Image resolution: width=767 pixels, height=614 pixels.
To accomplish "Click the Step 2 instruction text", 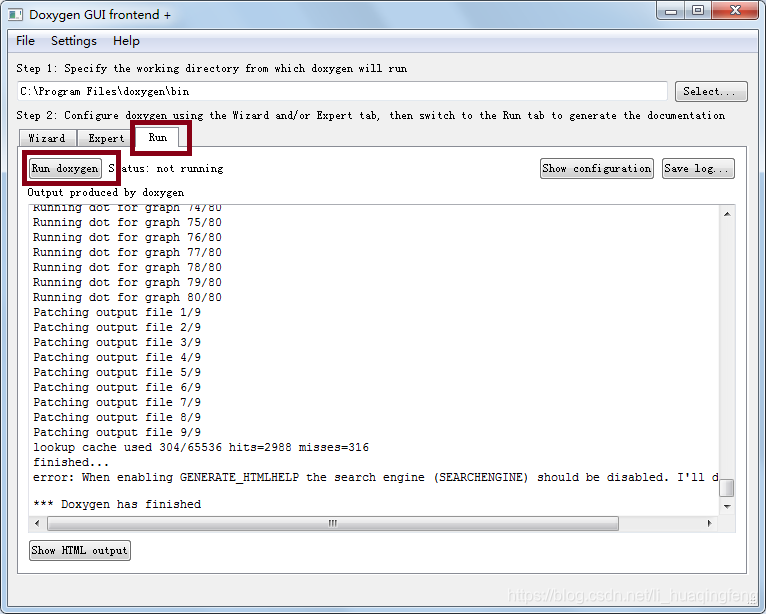I will [x=371, y=116].
